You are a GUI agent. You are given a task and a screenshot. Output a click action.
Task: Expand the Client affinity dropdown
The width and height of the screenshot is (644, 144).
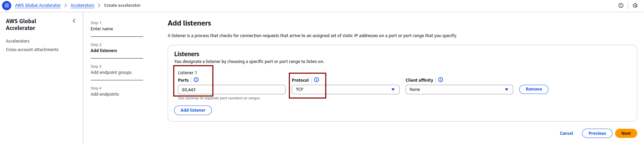click(x=459, y=90)
